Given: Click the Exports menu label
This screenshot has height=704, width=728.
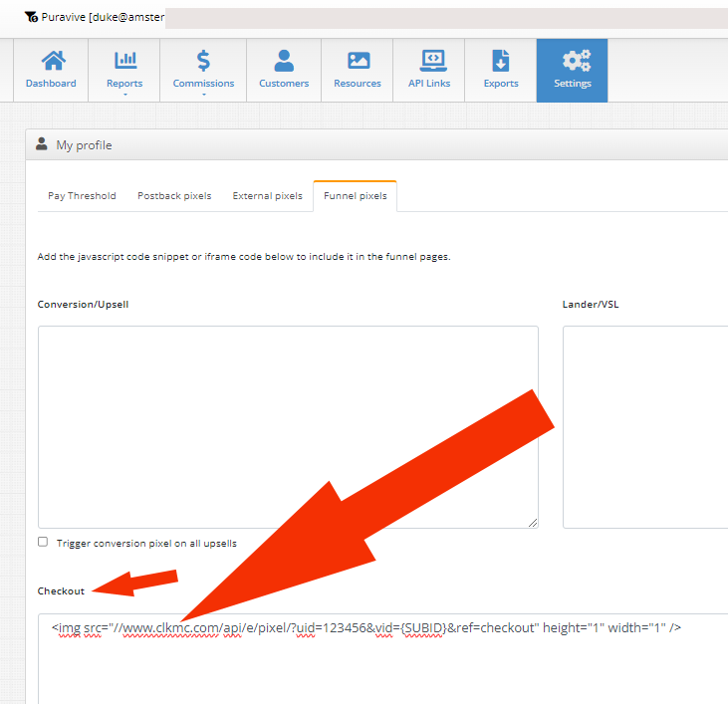Looking at the screenshot, I should 501,83.
